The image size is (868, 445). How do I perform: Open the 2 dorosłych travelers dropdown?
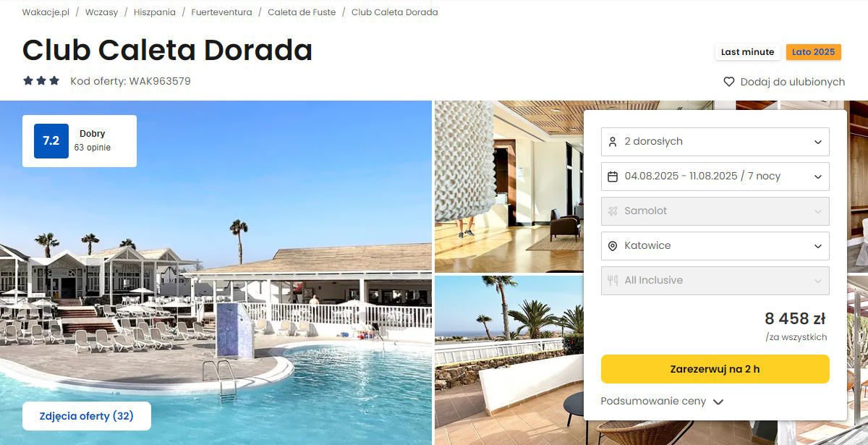point(715,142)
